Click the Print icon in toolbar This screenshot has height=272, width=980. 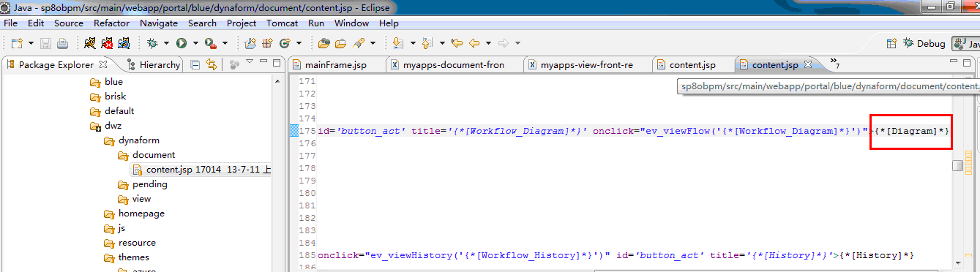[x=62, y=43]
